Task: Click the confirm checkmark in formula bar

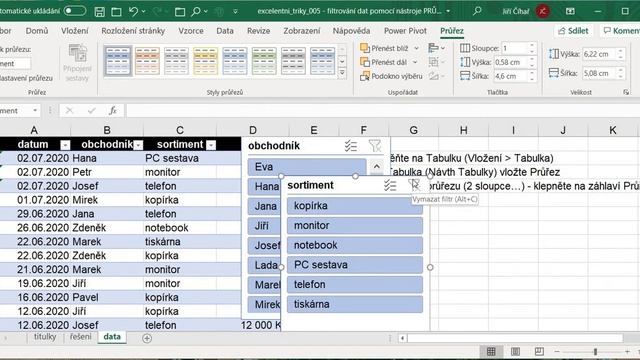Action: coord(91,110)
